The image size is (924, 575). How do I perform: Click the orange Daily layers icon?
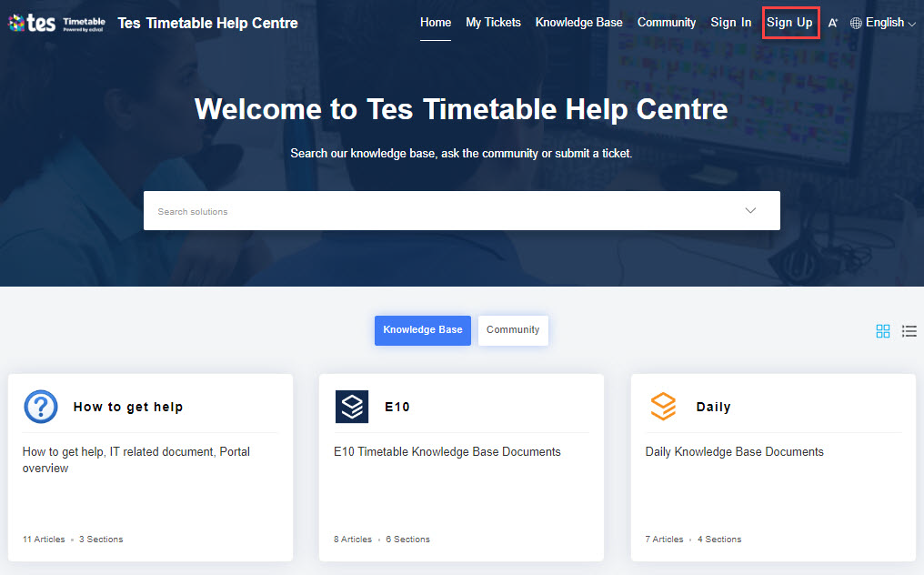click(663, 407)
